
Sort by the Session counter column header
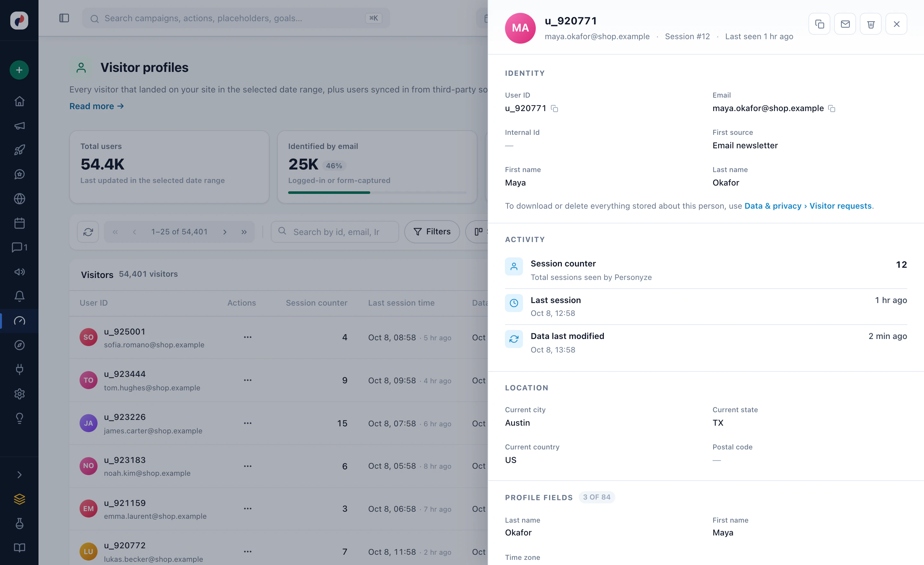[x=316, y=303]
